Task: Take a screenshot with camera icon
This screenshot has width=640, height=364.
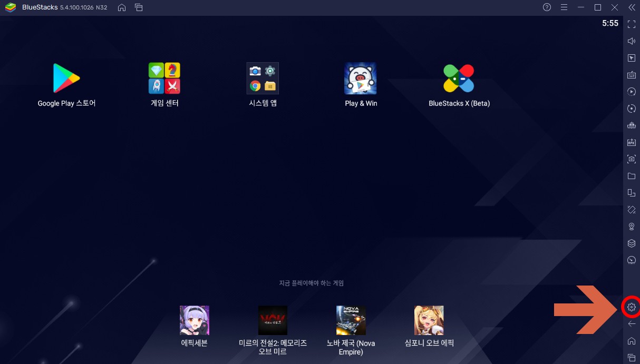Action: coord(632,159)
